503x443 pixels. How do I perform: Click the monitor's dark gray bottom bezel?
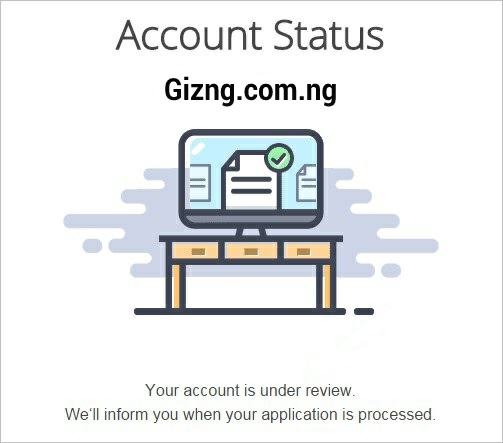[x=251, y=219]
